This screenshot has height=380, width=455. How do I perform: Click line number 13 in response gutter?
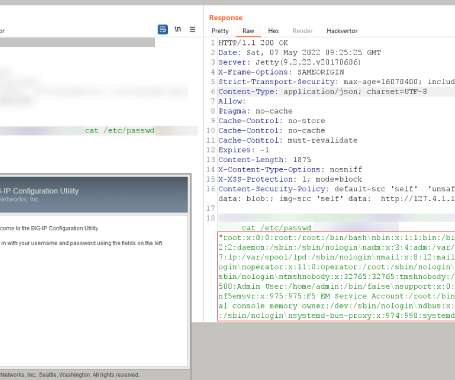pyautogui.click(x=211, y=160)
